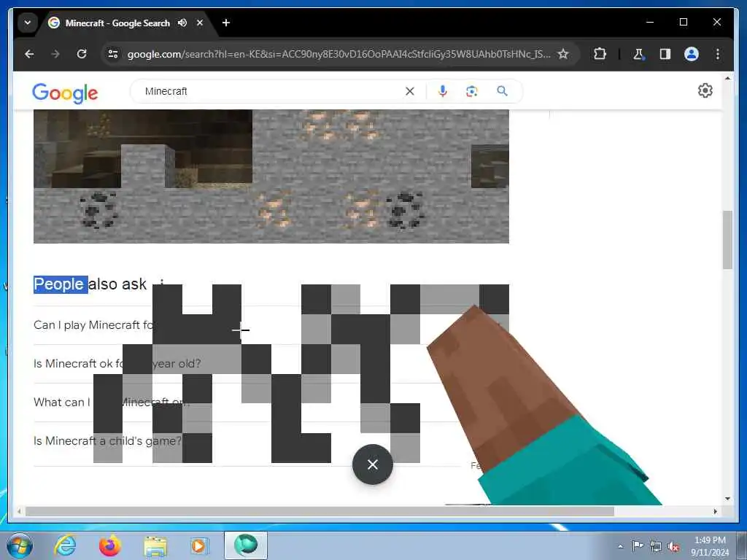Submit search with magnifier icon

pyautogui.click(x=502, y=91)
